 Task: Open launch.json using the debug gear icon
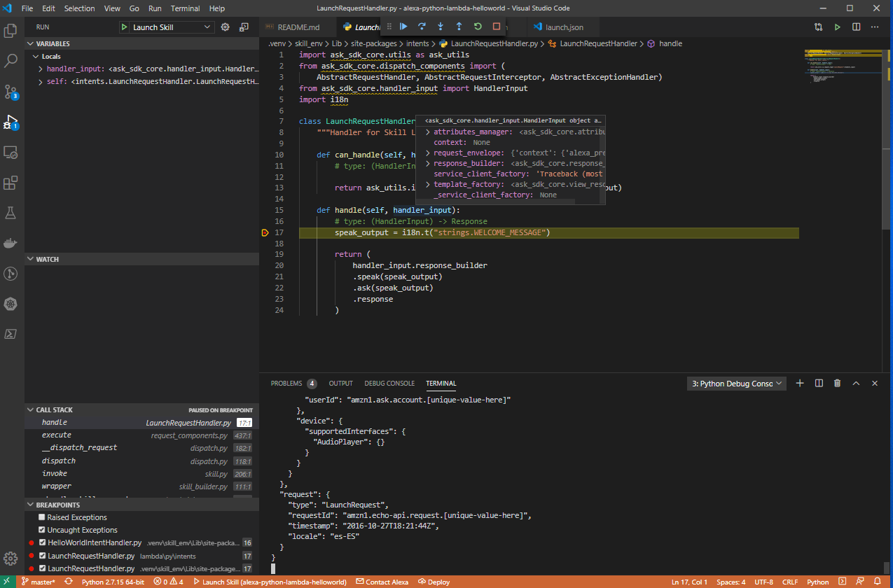[x=226, y=27]
